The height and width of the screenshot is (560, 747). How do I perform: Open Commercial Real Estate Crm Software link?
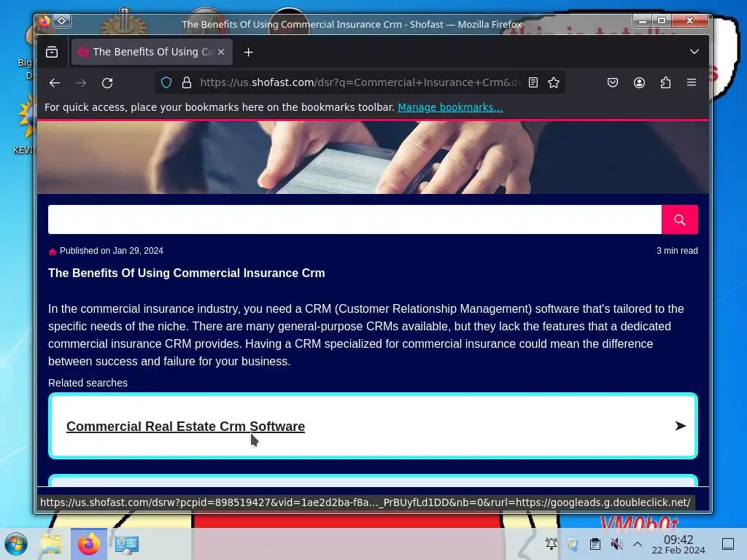pos(185,426)
